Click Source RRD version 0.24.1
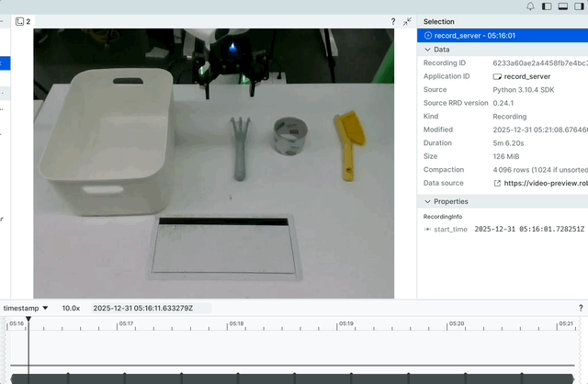 point(503,103)
